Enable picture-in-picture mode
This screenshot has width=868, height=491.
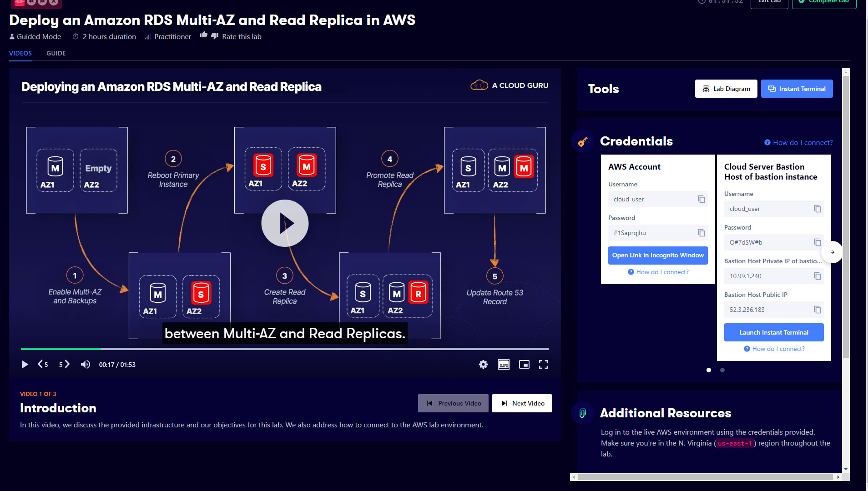pos(524,364)
